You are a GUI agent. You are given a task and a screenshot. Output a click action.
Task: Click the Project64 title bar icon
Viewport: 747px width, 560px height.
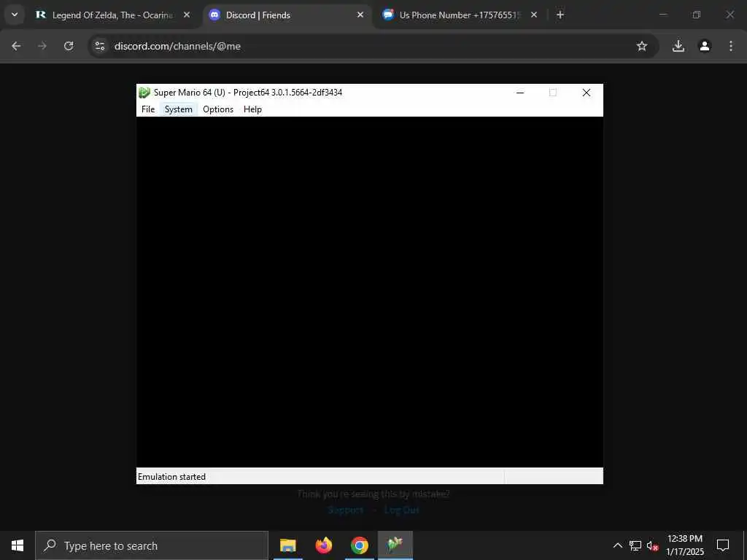[x=144, y=93]
